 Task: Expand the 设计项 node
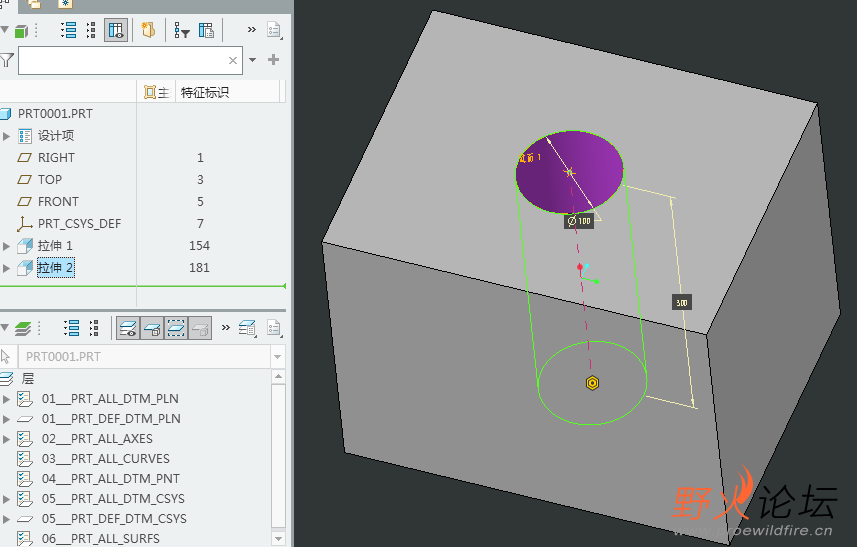[7, 136]
